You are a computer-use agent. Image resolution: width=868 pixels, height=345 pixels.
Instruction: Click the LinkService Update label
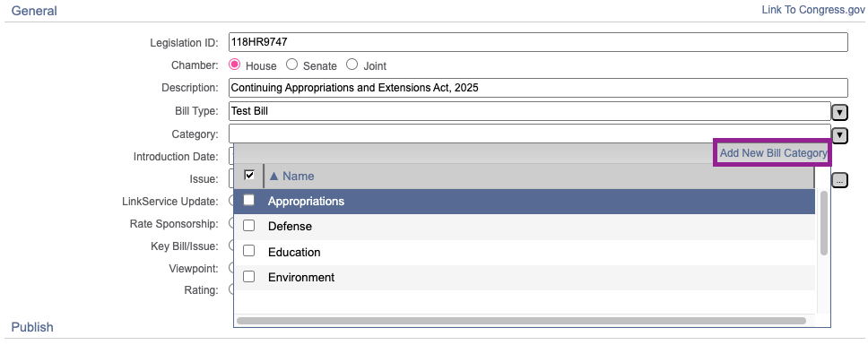coord(170,202)
